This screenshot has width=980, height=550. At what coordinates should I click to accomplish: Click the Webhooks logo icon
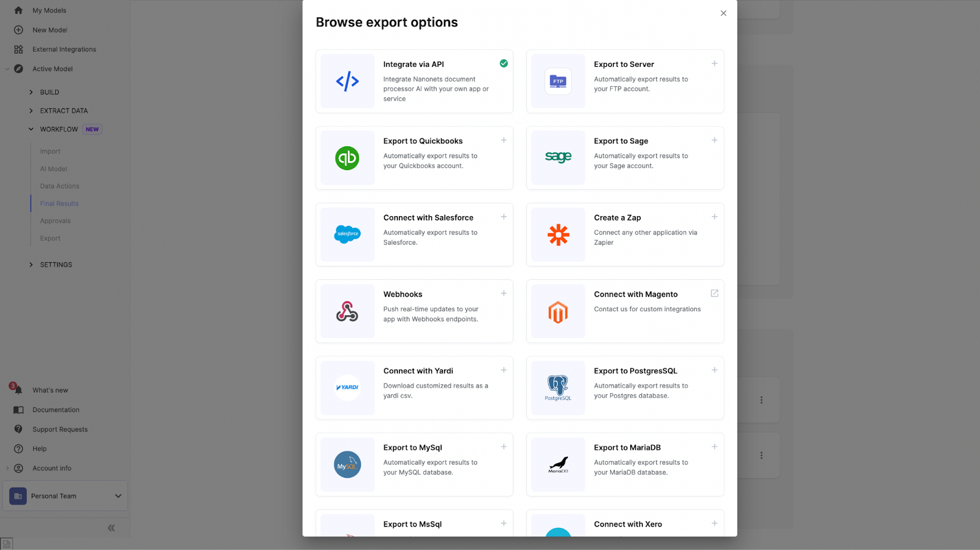tap(347, 311)
